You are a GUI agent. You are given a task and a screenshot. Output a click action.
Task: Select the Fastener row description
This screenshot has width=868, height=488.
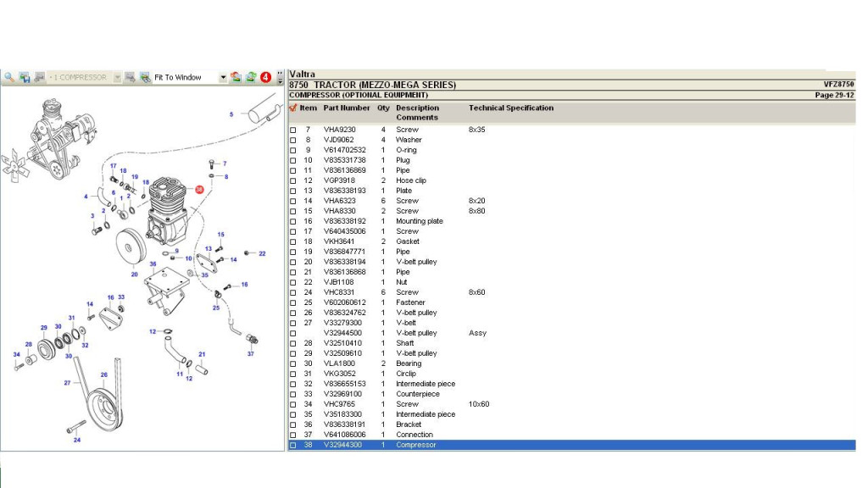pos(411,302)
